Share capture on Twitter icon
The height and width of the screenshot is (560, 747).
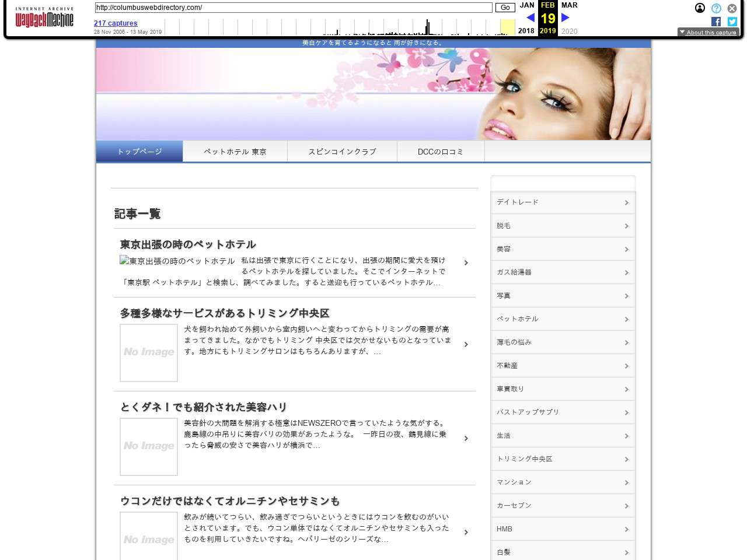coord(732,22)
